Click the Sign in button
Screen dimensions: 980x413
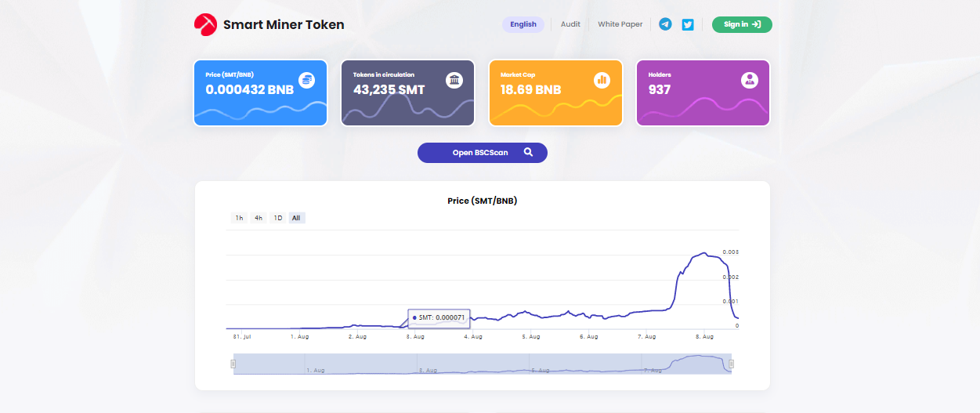(x=742, y=24)
